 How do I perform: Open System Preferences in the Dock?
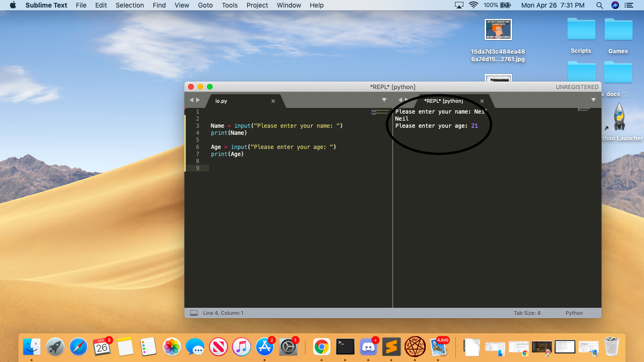(x=288, y=347)
